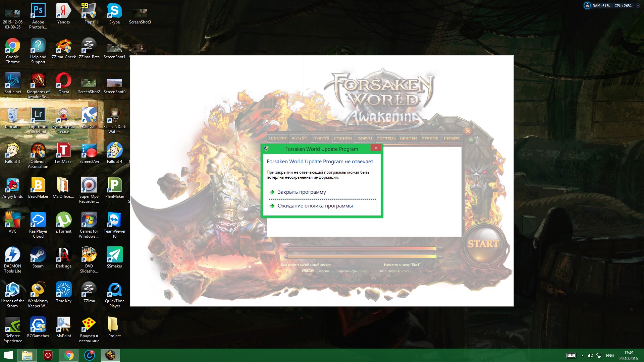Choose Ожидание отклика программы option
This screenshot has height=362, width=644.
tap(315, 206)
